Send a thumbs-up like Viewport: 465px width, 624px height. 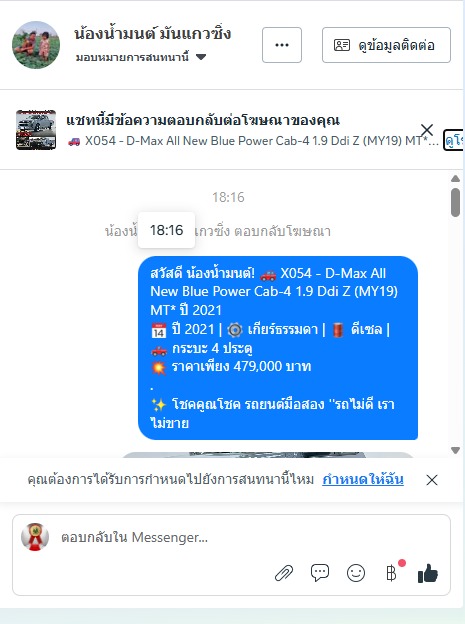[428, 573]
